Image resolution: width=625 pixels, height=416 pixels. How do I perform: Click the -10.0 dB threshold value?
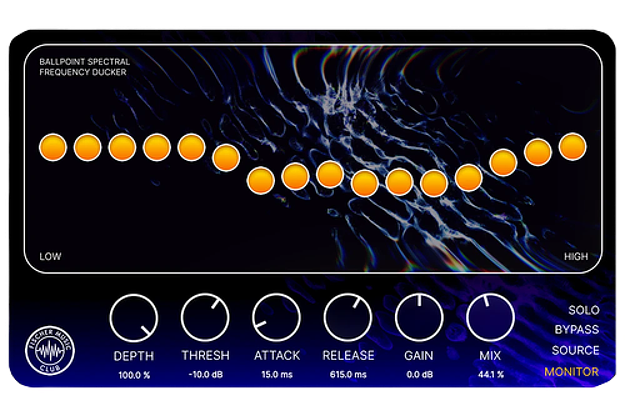(206, 375)
